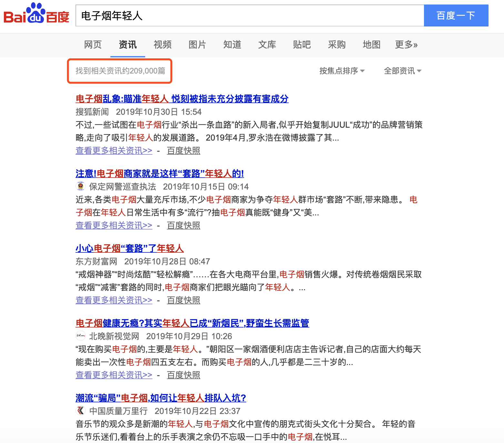504x443 pixels.
Task: Expand the 更多» tab list
Action: point(406,44)
